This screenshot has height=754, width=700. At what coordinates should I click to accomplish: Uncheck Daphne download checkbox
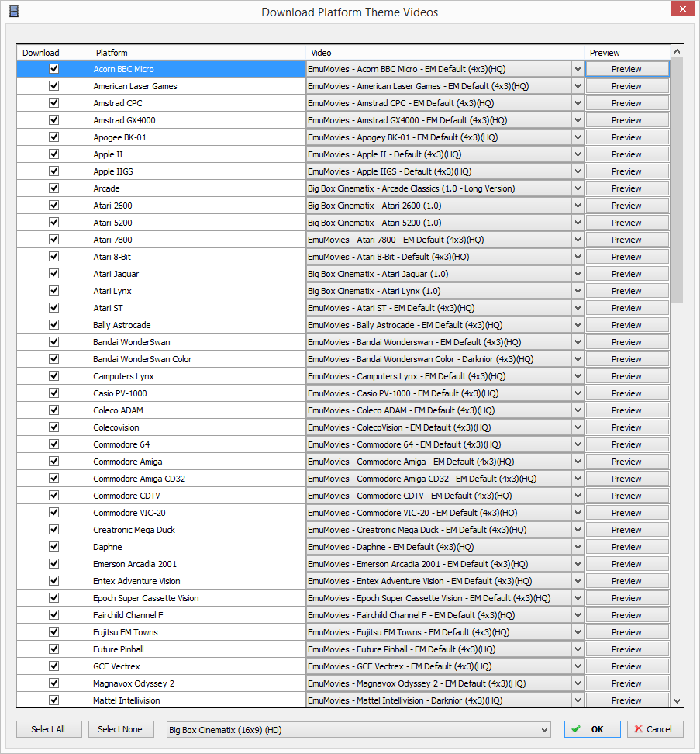(x=53, y=547)
